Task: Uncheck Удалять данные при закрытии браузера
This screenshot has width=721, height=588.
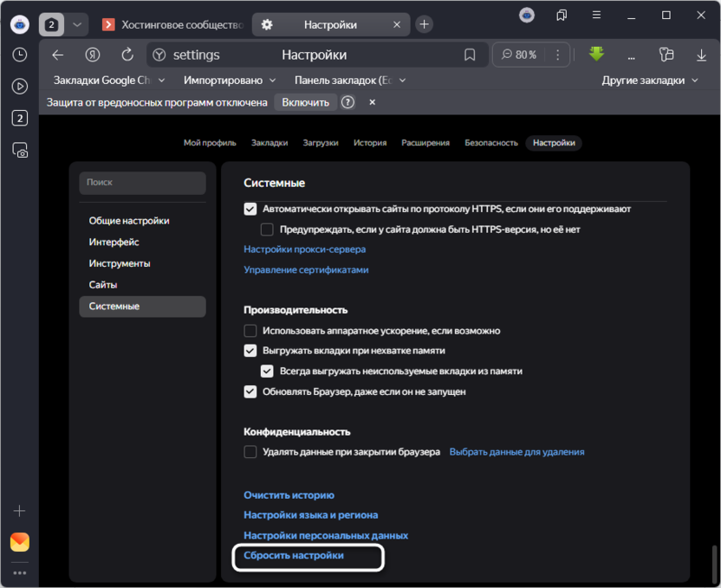Action: click(x=250, y=451)
